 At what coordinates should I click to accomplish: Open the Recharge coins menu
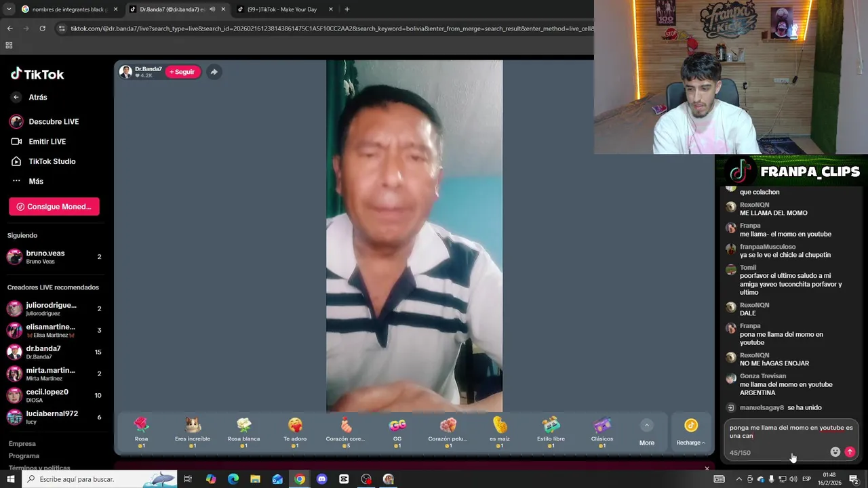(691, 432)
